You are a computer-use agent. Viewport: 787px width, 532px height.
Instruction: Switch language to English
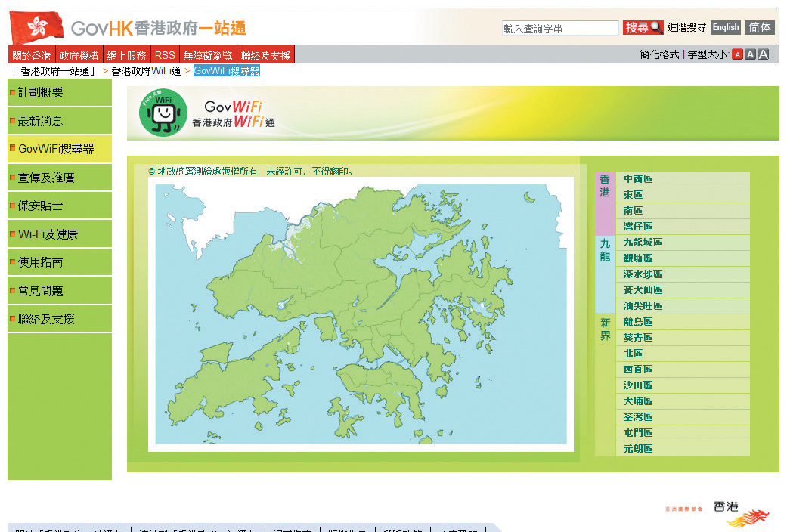(726, 28)
